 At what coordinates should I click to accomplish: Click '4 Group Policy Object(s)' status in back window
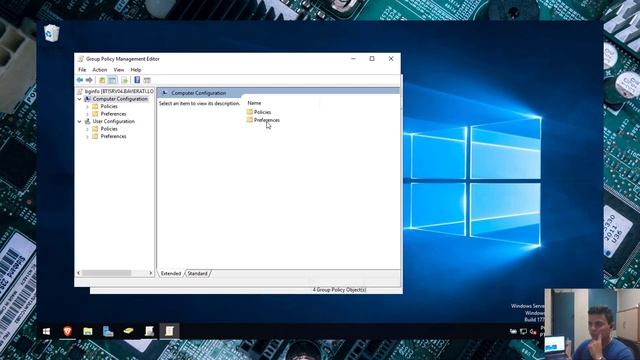tap(340, 290)
